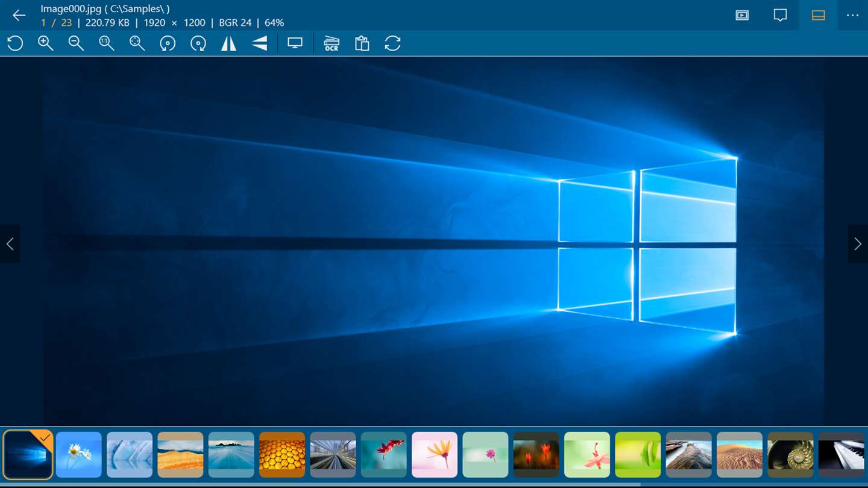Zoom in on the image
Image resolution: width=868 pixels, height=488 pixels.
point(46,43)
